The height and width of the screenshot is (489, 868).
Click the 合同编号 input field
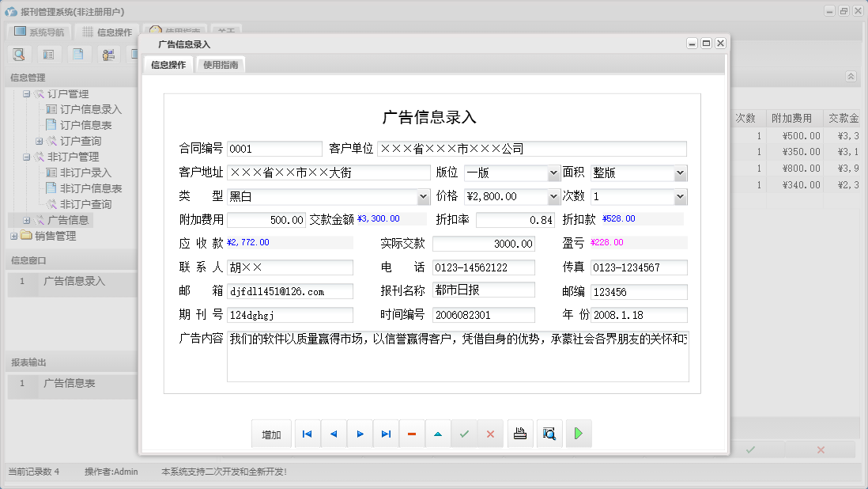pyautogui.click(x=274, y=147)
